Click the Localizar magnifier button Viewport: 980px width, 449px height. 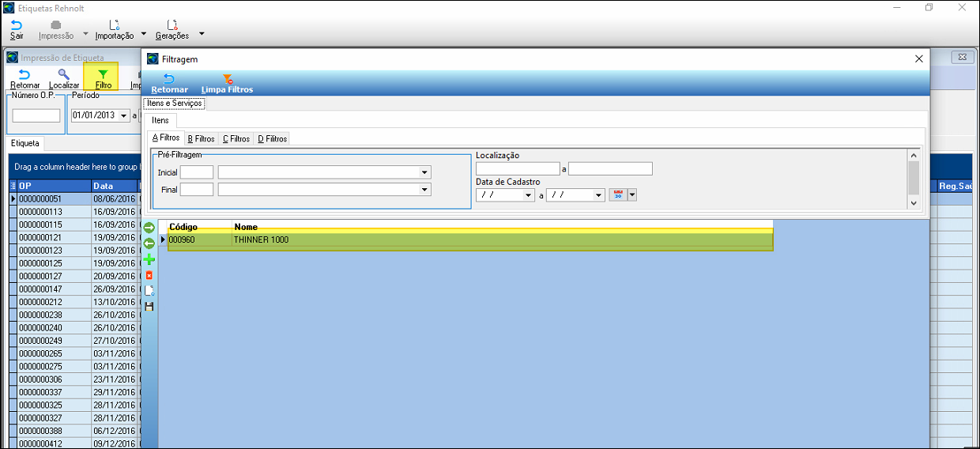[64, 78]
